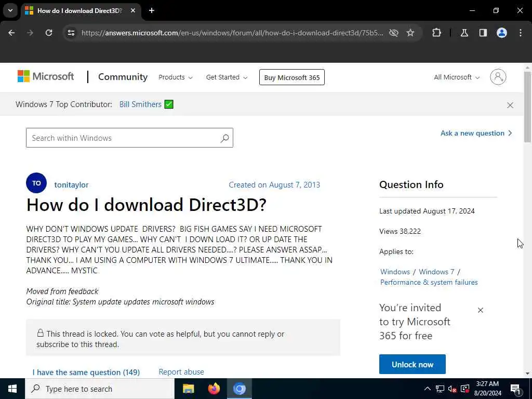The width and height of the screenshot is (532, 399).
Task: Open the notification center icon
Action: coord(515,389)
